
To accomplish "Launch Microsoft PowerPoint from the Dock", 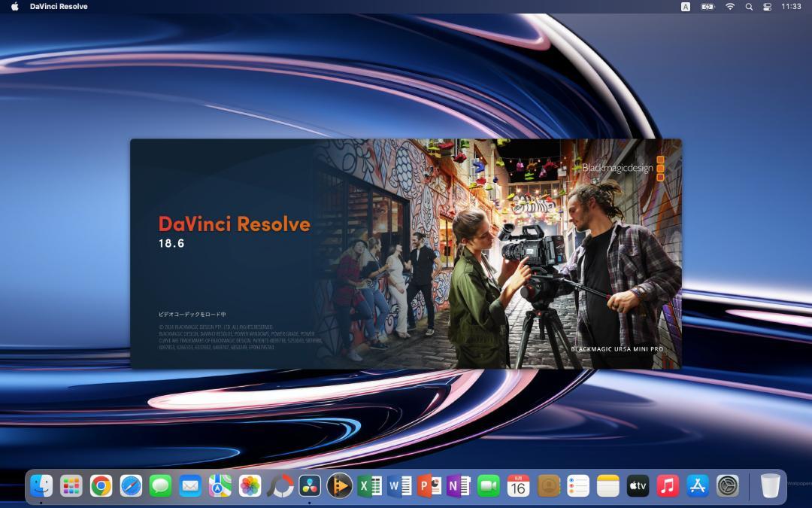I will coord(429,486).
